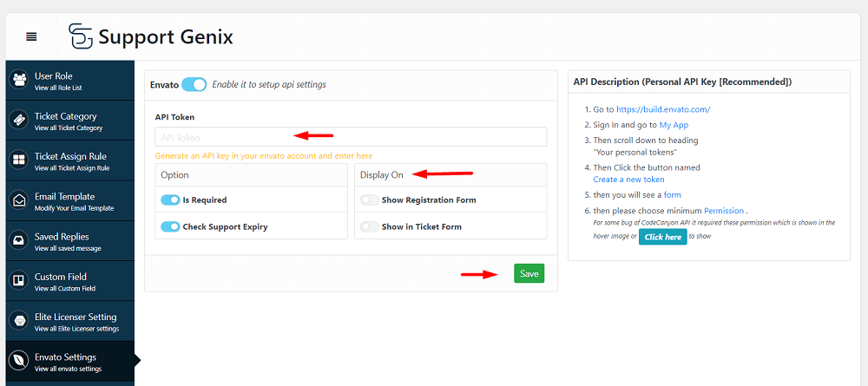Click Create a new token link
Image resolution: width=868 pixels, height=386 pixels.
pos(628,180)
